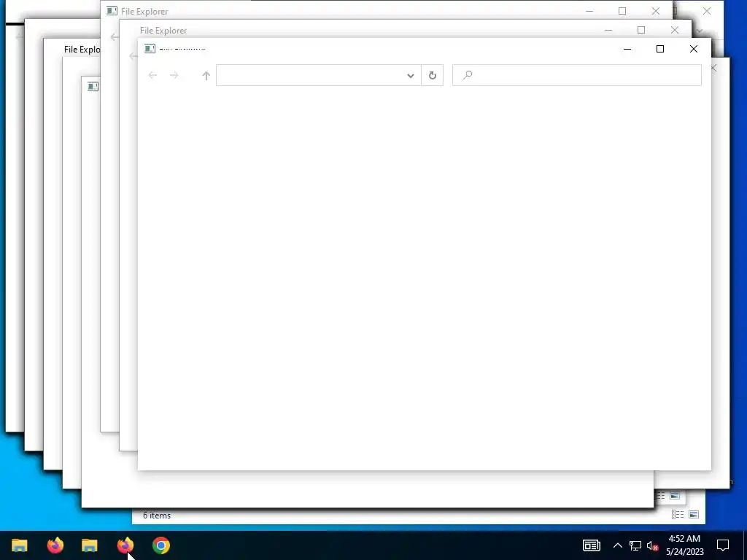
Task: Open the leftmost File Explorer taskbar icon
Action: coord(20,545)
